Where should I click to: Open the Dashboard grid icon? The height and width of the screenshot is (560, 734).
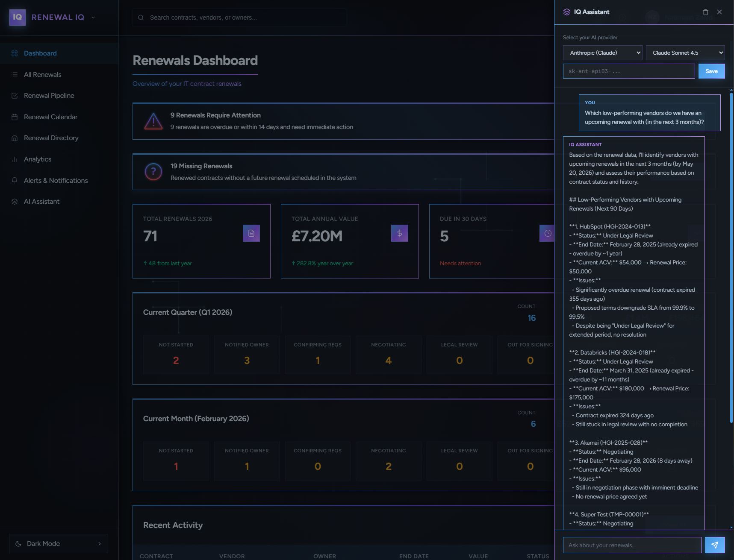[15, 53]
